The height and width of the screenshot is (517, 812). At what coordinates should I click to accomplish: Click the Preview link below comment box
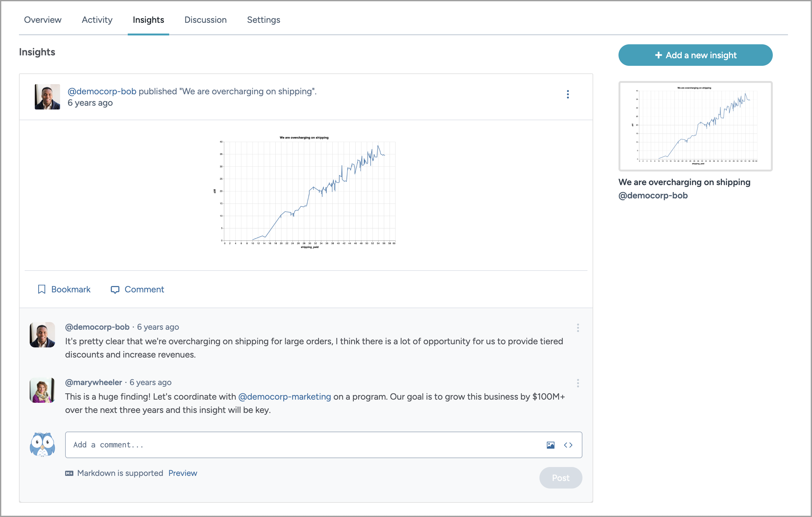coord(182,473)
